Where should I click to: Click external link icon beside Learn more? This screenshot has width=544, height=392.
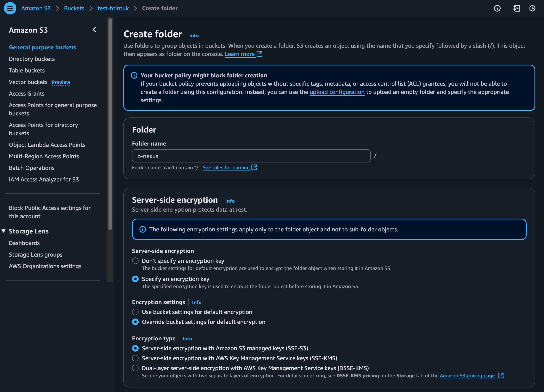[260, 54]
